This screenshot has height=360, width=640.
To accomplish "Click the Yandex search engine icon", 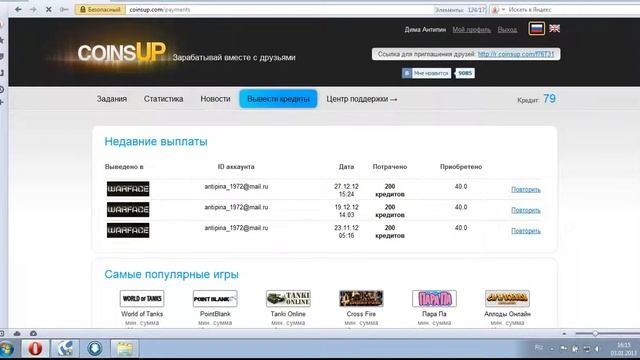I will [x=495, y=9].
